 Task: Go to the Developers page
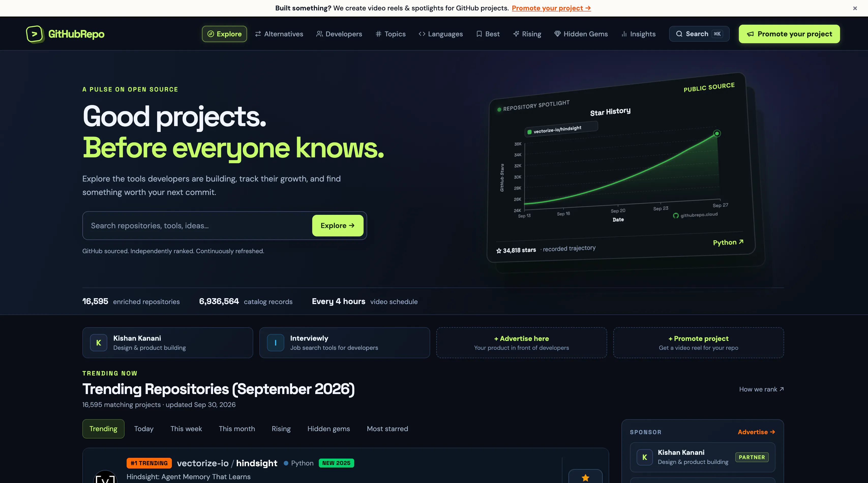[x=339, y=34]
